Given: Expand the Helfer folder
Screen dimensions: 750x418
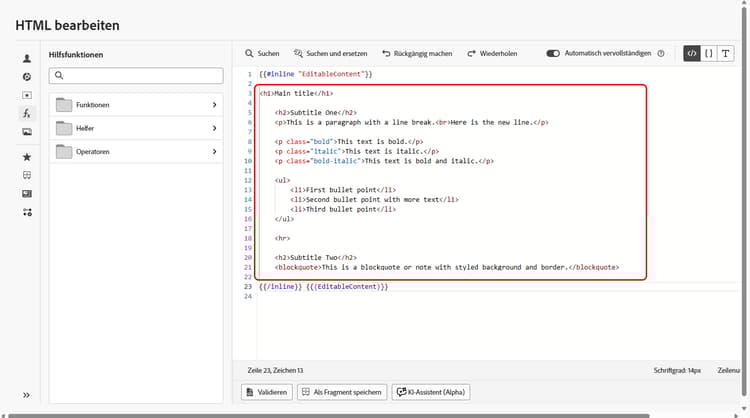Looking at the screenshot, I should pyautogui.click(x=135, y=128).
